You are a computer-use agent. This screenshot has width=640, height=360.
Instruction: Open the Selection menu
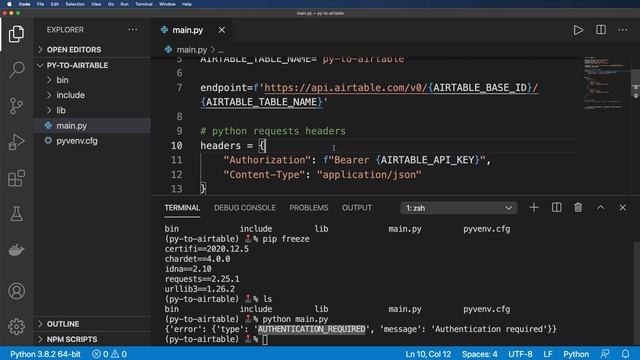75,4
